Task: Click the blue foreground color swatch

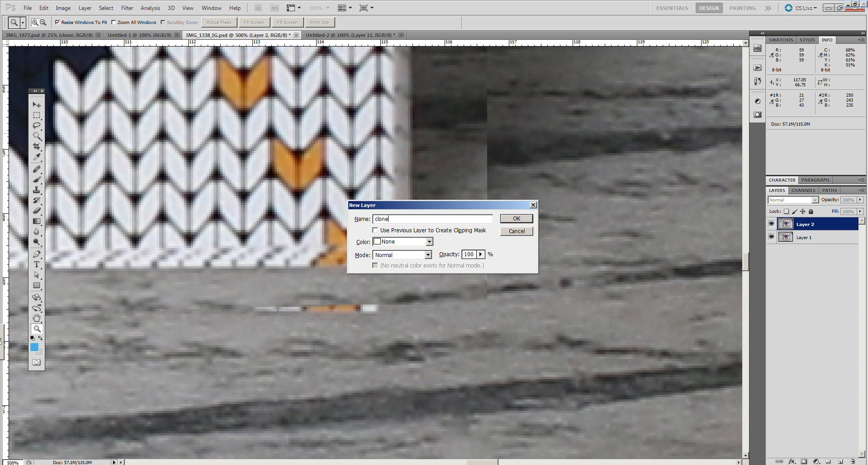Action: coord(34,347)
